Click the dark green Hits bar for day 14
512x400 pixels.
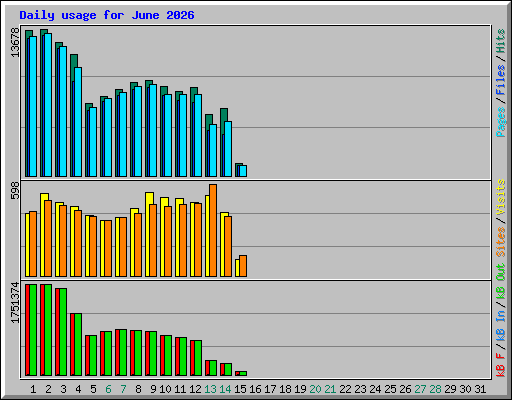tap(224, 115)
